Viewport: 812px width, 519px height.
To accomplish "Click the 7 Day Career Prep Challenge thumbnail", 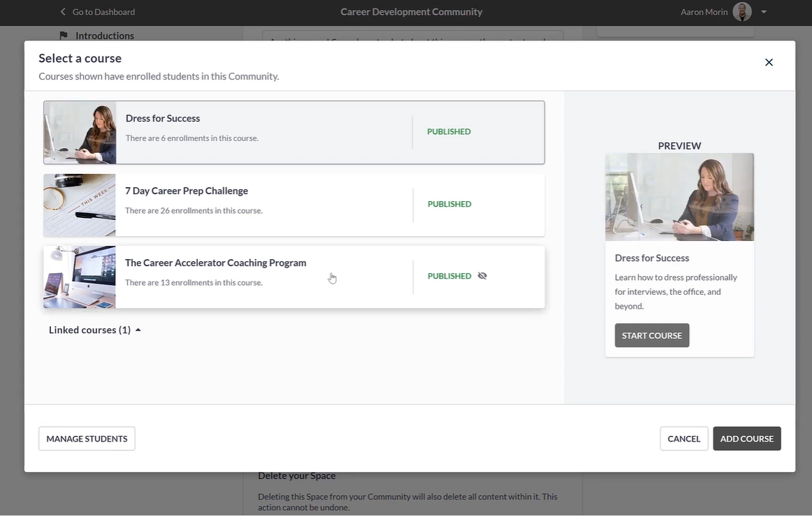I will pyautogui.click(x=80, y=205).
